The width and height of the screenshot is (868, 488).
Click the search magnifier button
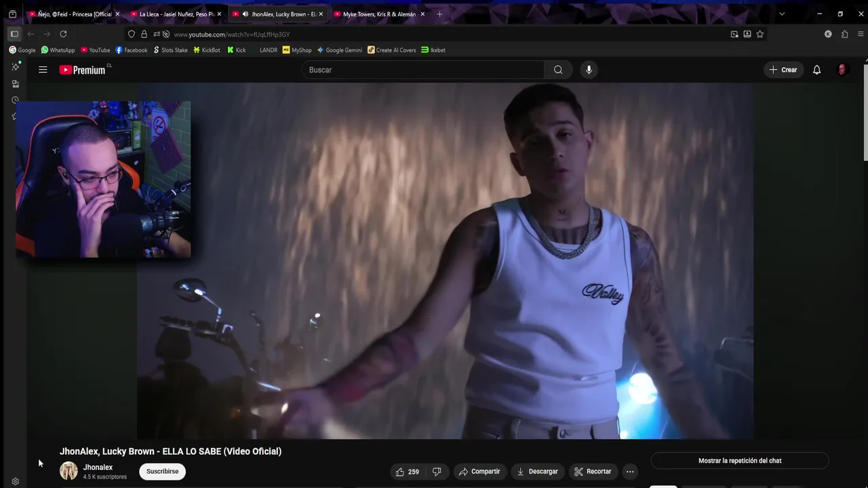tap(558, 70)
